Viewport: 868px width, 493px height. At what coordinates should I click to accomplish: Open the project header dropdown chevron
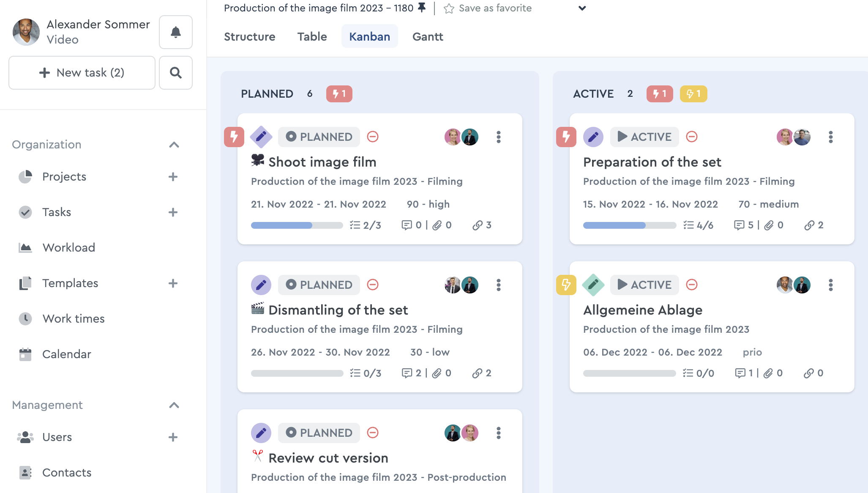582,8
